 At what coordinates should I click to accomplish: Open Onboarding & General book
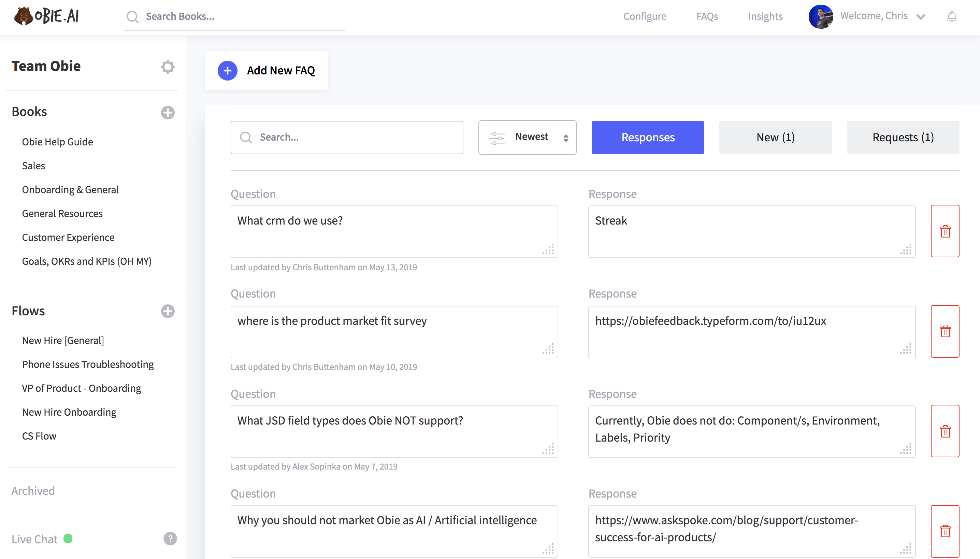click(x=70, y=190)
